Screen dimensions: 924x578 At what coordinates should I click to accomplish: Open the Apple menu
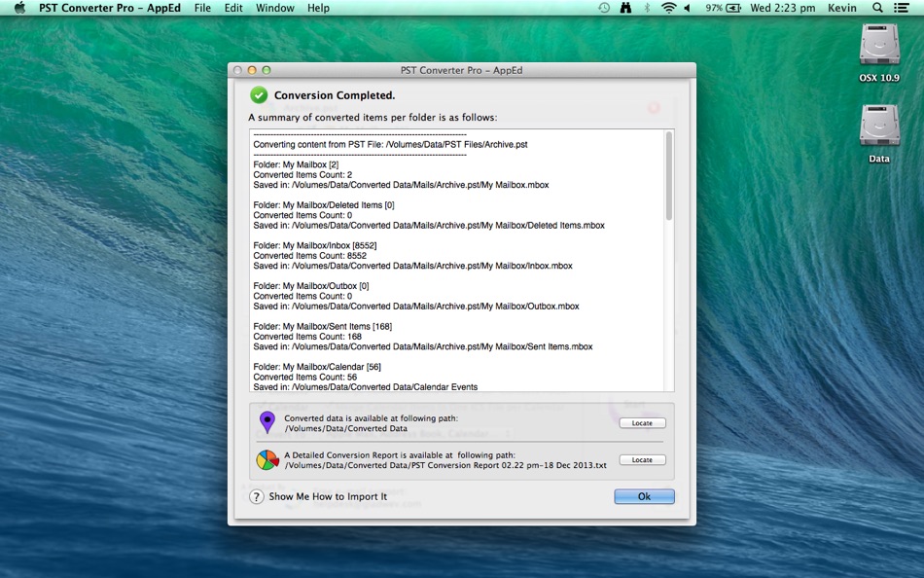coord(19,8)
